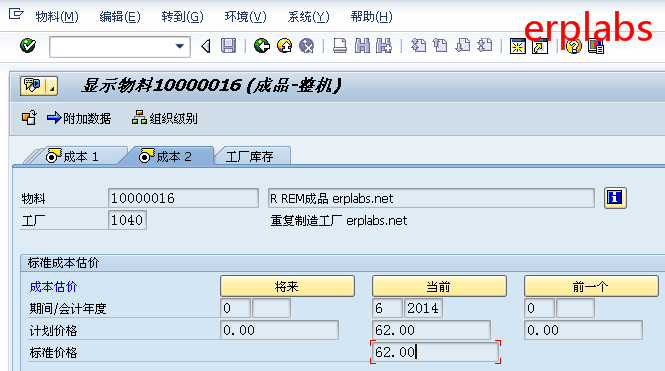
Task: Switch to the 成本 1 tab
Action: [81, 156]
